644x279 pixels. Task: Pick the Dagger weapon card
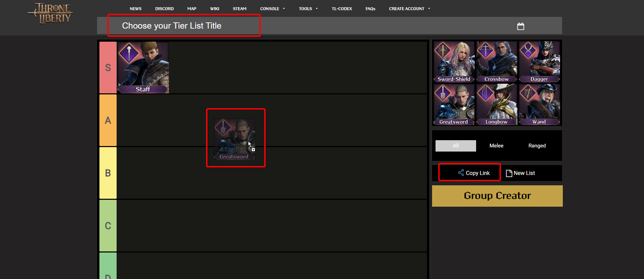pyautogui.click(x=539, y=62)
